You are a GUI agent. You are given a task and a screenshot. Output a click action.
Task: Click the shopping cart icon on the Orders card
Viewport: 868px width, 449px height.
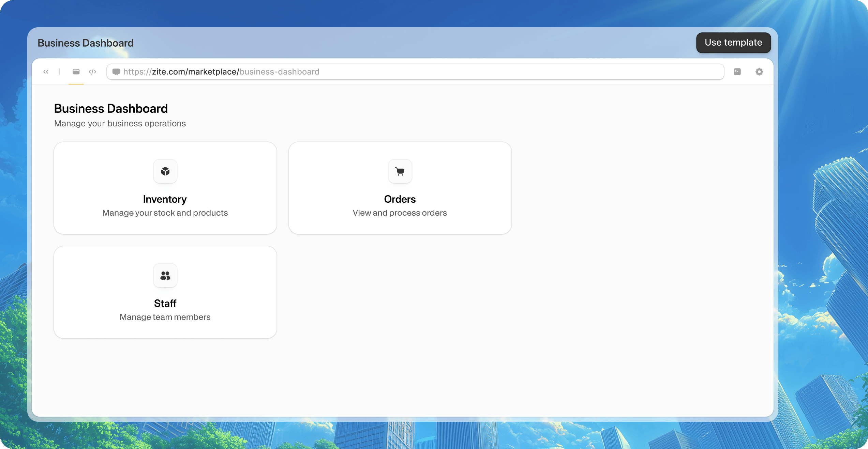(400, 171)
